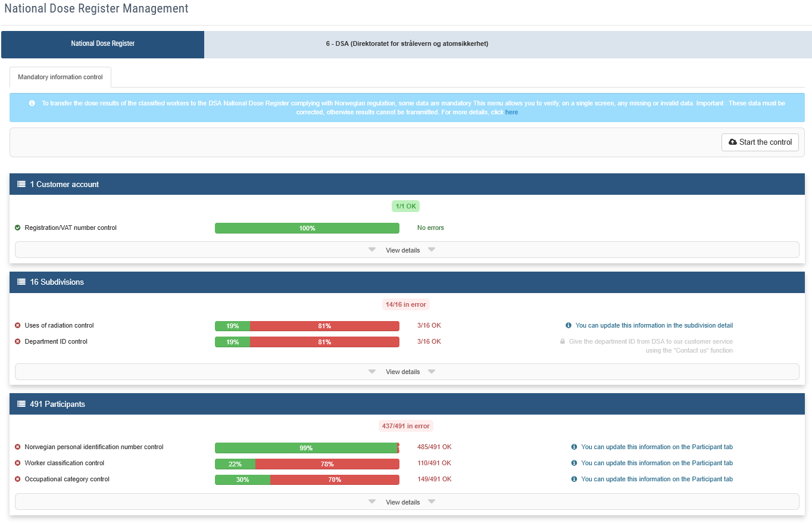Click red error icon for Uses of radiation
The width and height of the screenshot is (812, 523).
pyautogui.click(x=18, y=325)
